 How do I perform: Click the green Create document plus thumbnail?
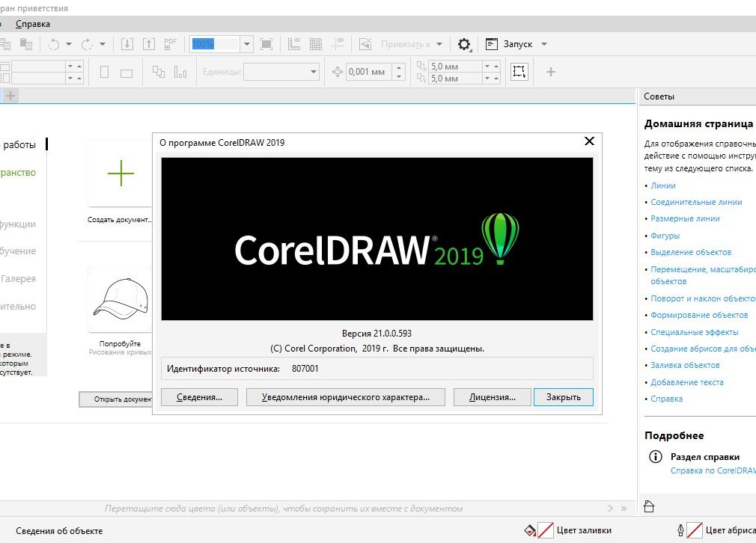point(121,174)
